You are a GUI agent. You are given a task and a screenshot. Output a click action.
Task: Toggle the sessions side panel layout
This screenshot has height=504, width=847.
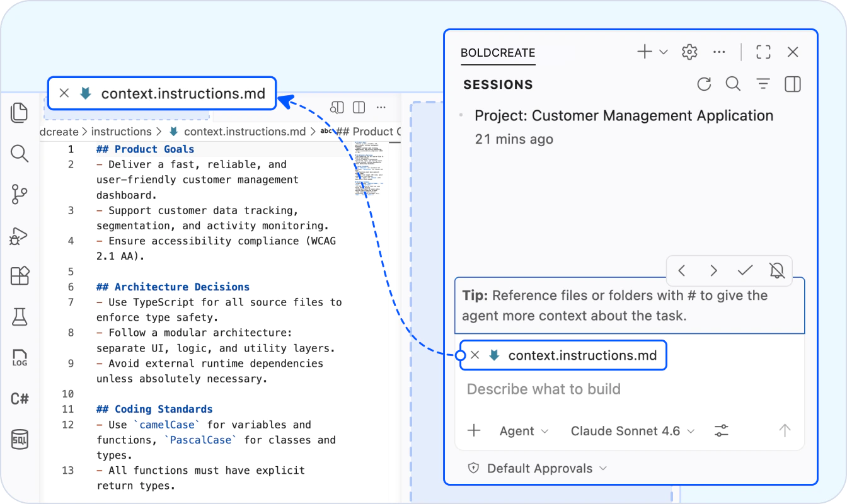pyautogui.click(x=793, y=84)
